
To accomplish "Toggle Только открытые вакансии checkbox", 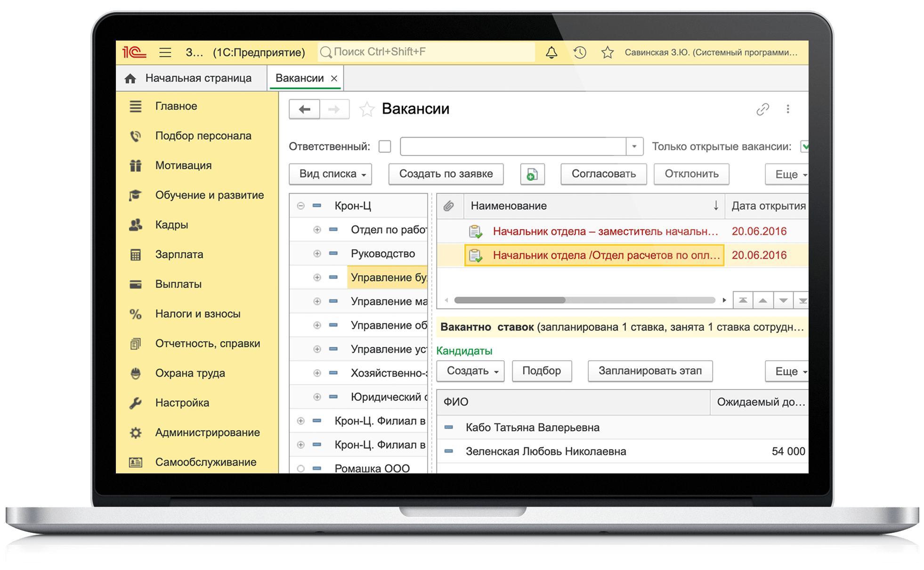I will point(804,147).
